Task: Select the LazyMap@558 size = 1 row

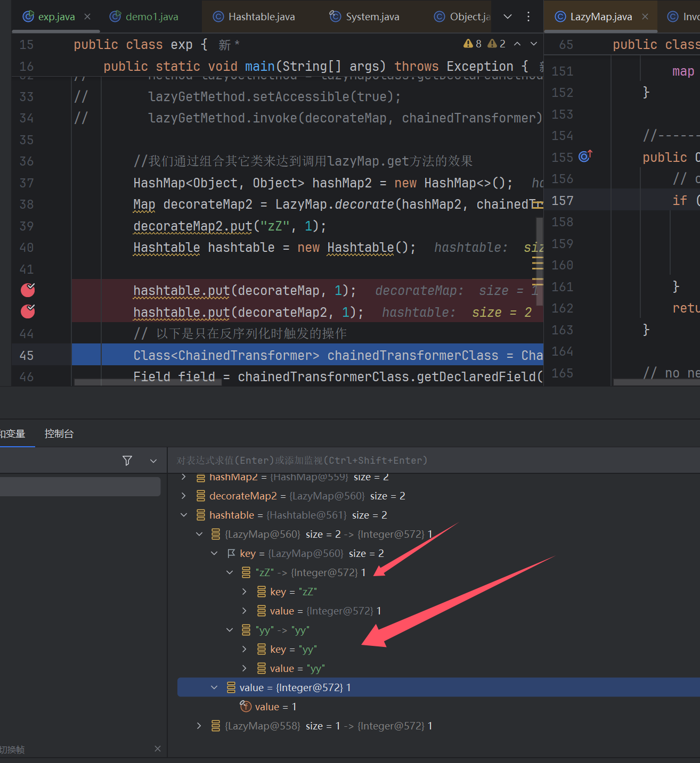Action: pyautogui.click(x=438, y=726)
